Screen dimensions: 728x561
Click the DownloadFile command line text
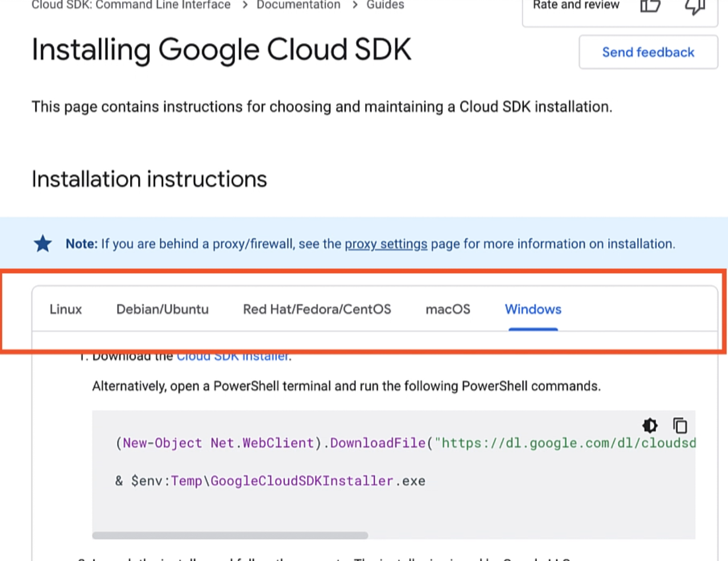pyautogui.click(x=405, y=443)
